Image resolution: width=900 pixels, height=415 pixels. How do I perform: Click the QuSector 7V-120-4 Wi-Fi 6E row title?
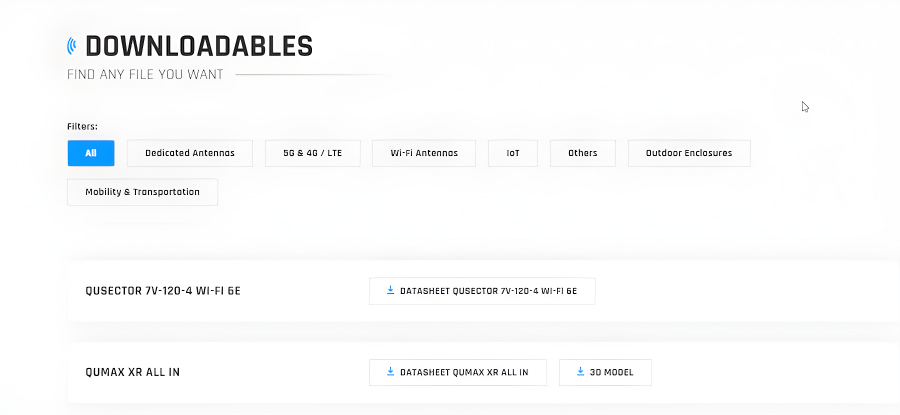pos(162,291)
